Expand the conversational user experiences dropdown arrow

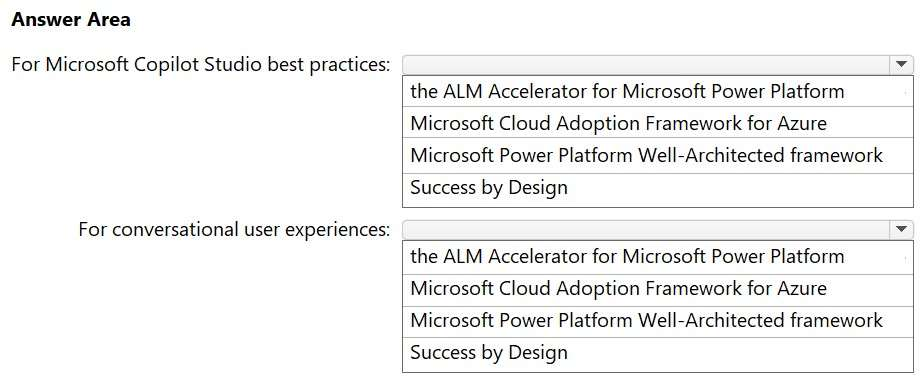[902, 229]
